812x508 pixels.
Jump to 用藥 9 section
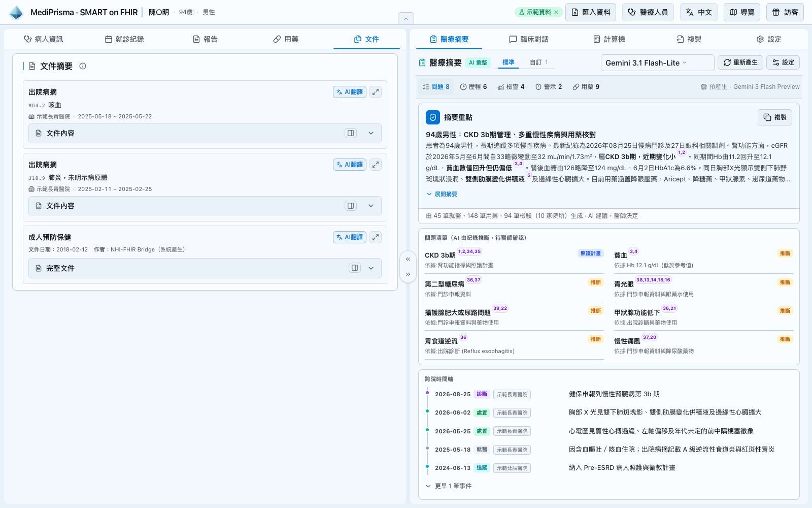(586, 87)
